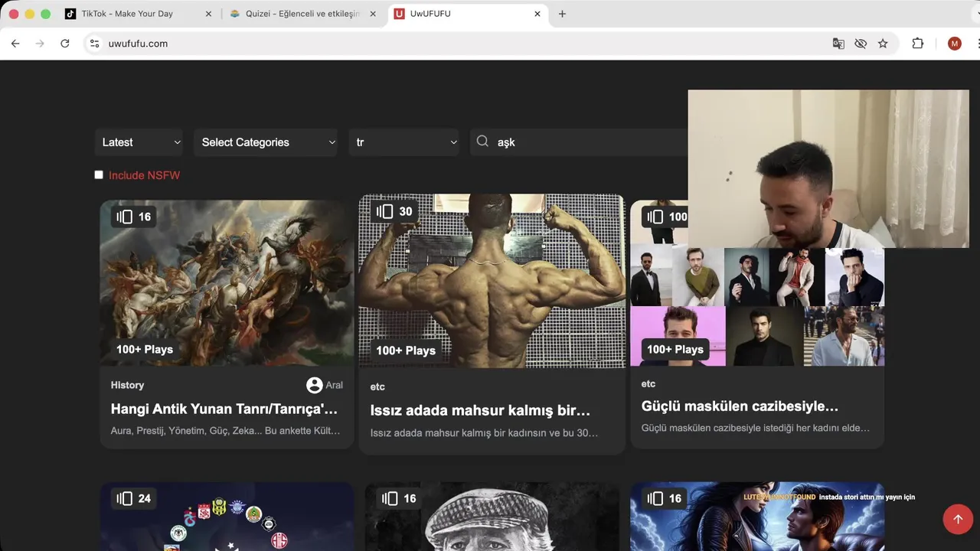
Task: Click the etc category on Güçlü maskülen card
Action: pyautogui.click(x=648, y=383)
